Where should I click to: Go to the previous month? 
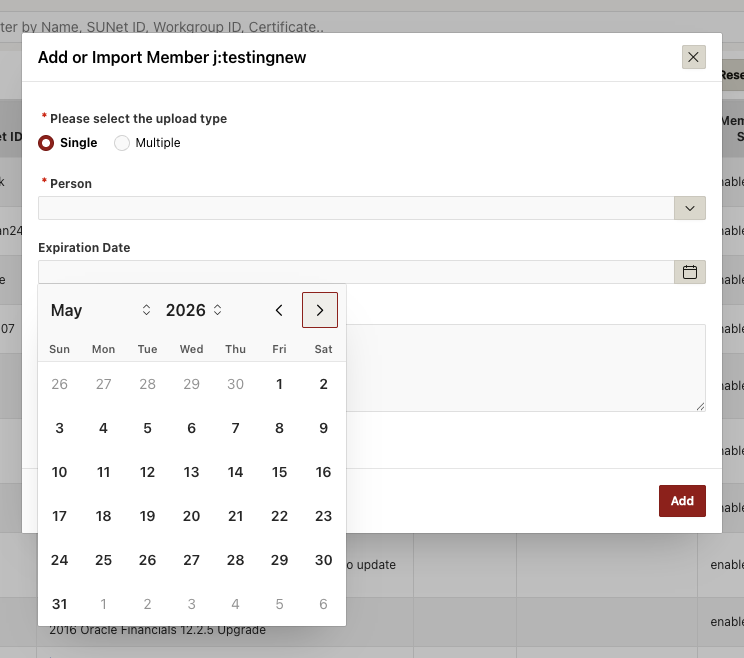[279, 310]
